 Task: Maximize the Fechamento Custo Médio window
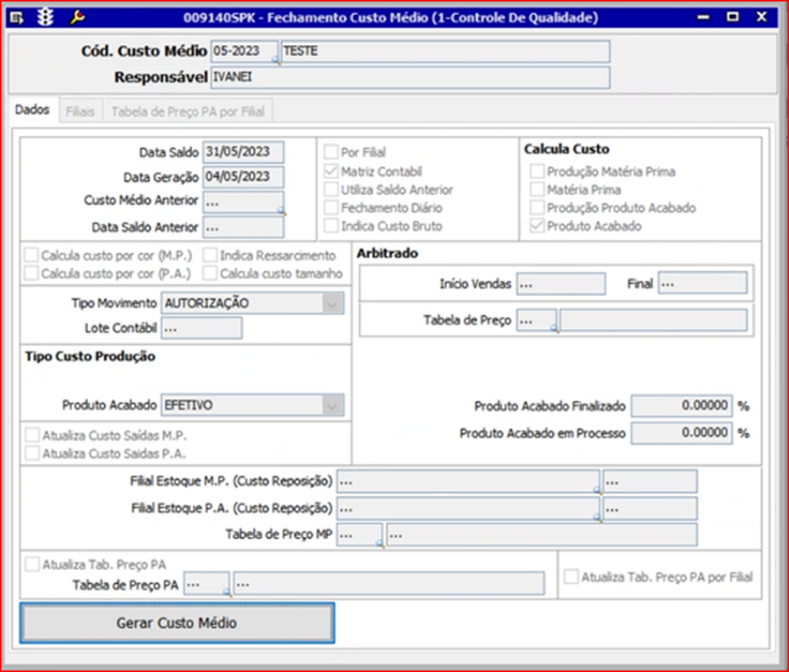click(x=733, y=16)
